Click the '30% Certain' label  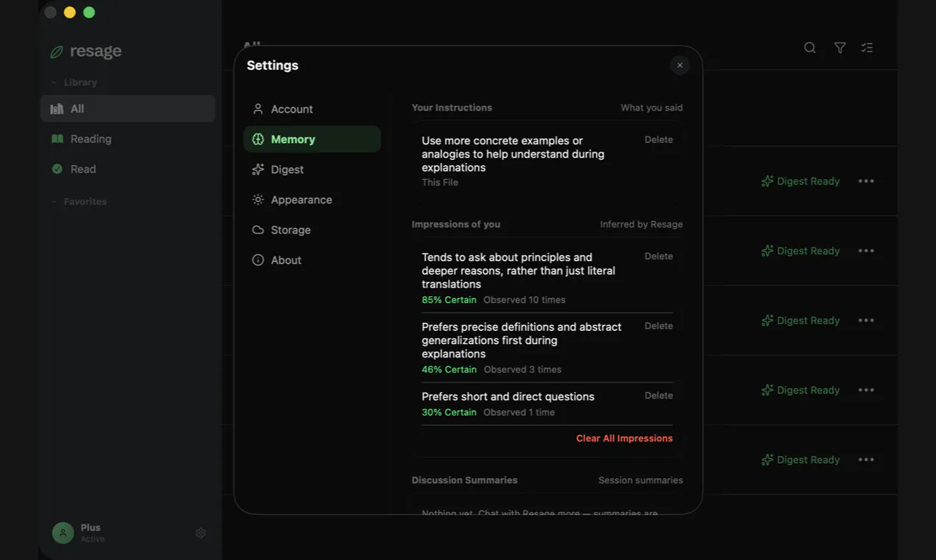[x=449, y=413]
